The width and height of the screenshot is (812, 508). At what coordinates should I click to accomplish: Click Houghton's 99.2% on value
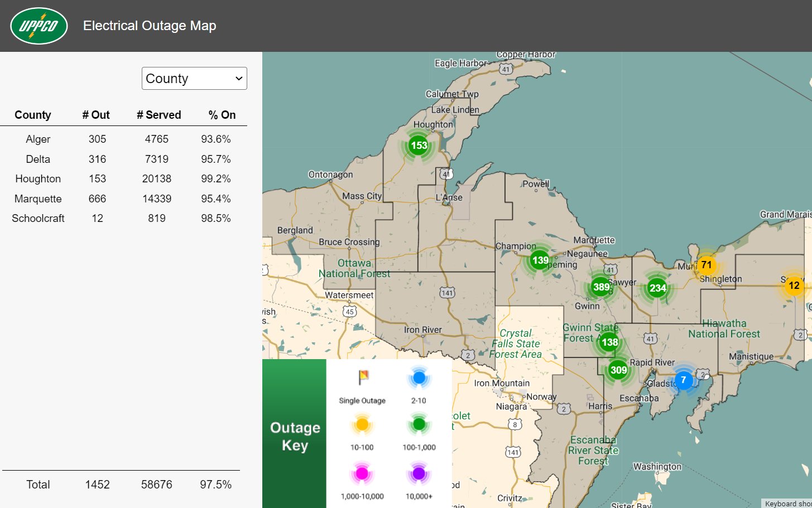(x=216, y=179)
